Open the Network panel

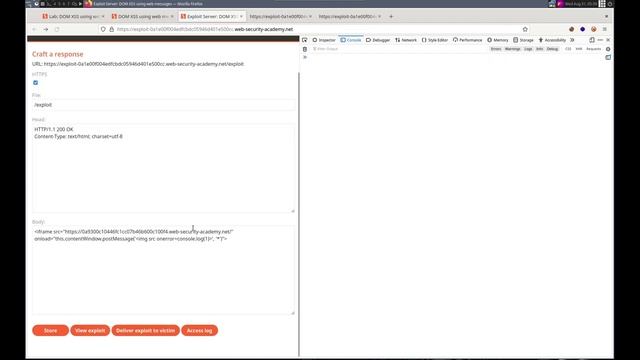[x=406, y=40]
